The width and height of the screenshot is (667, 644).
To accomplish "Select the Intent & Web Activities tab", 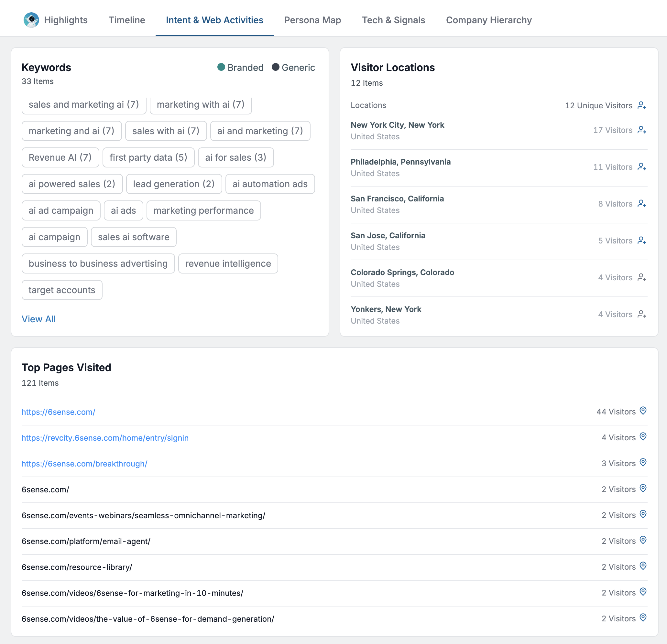I will tap(214, 20).
